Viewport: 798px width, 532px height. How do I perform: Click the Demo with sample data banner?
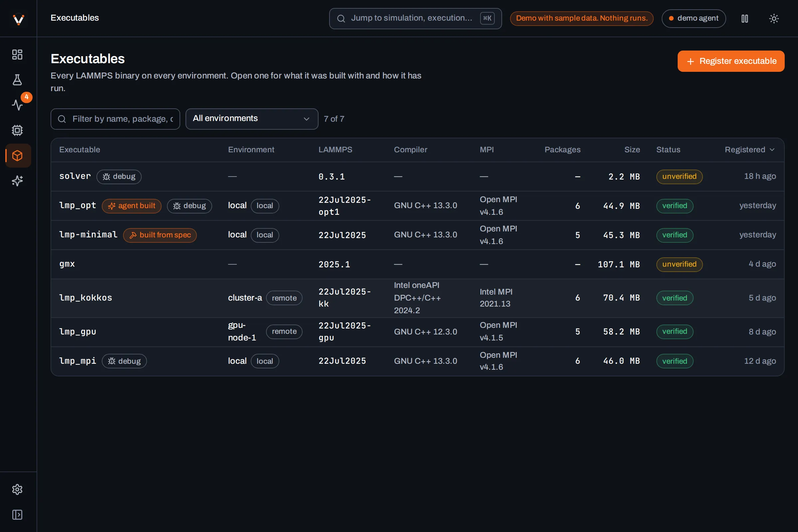[x=582, y=18]
